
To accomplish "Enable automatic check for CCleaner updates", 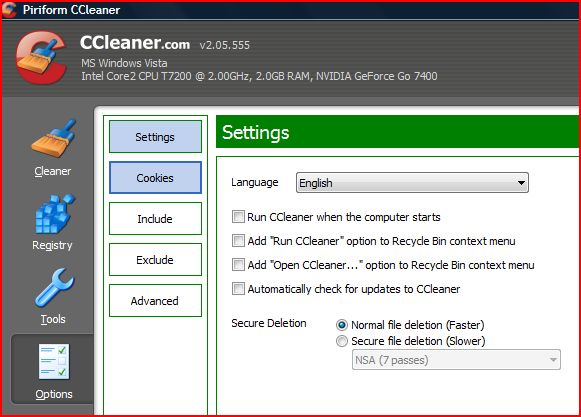I will coord(238,288).
